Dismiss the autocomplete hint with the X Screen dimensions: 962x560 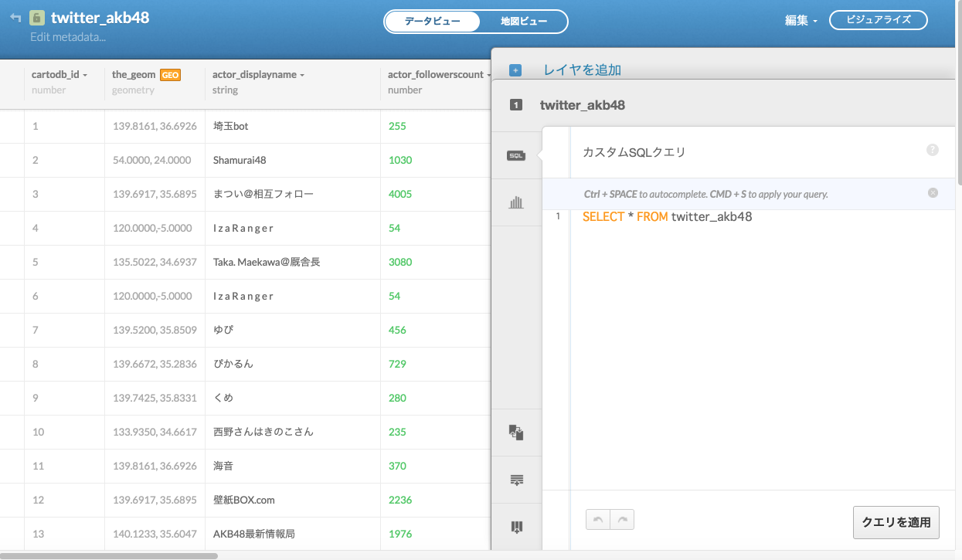tap(933, 193)
